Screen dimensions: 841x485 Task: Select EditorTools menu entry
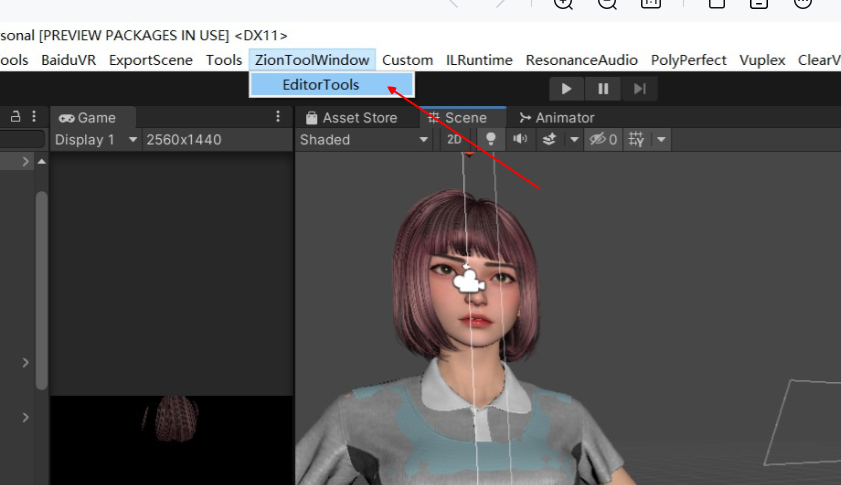pos(321,85)
